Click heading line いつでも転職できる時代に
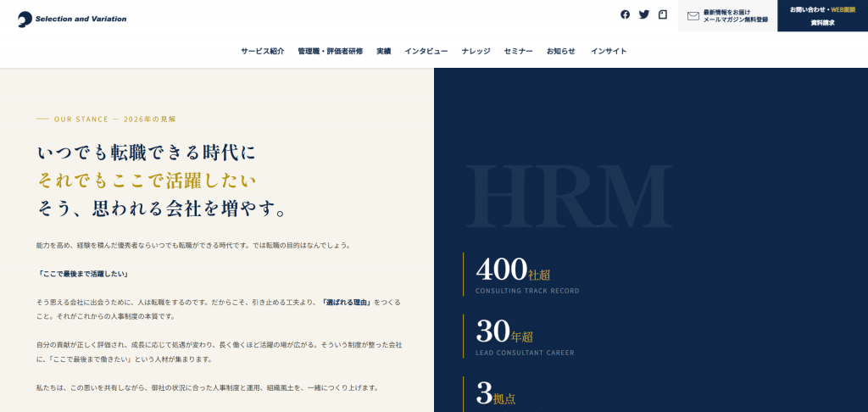Viewport: 868px width, 412px height. pos(147,153)
